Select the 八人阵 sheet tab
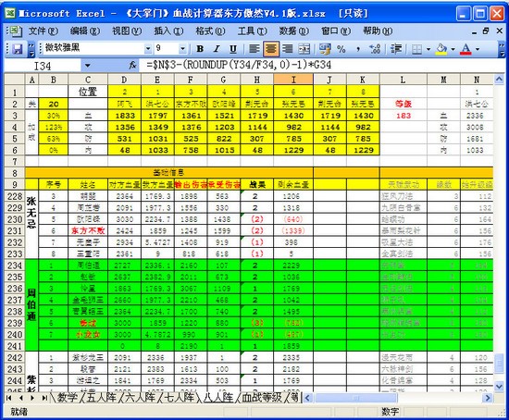509x420 pixels. (x=218, y=397)
